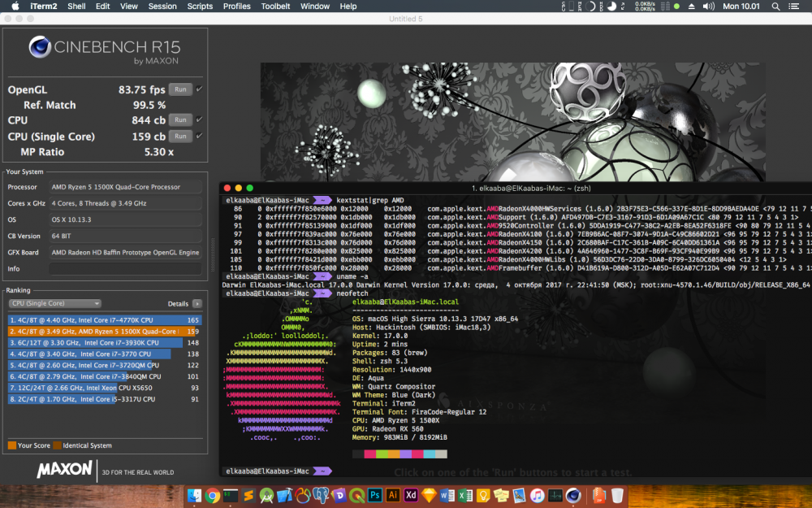The width and height of the screenshot is (812, 508).
Task: Launch Adobe XD from the Dock
Action: (x=411, y=496)
